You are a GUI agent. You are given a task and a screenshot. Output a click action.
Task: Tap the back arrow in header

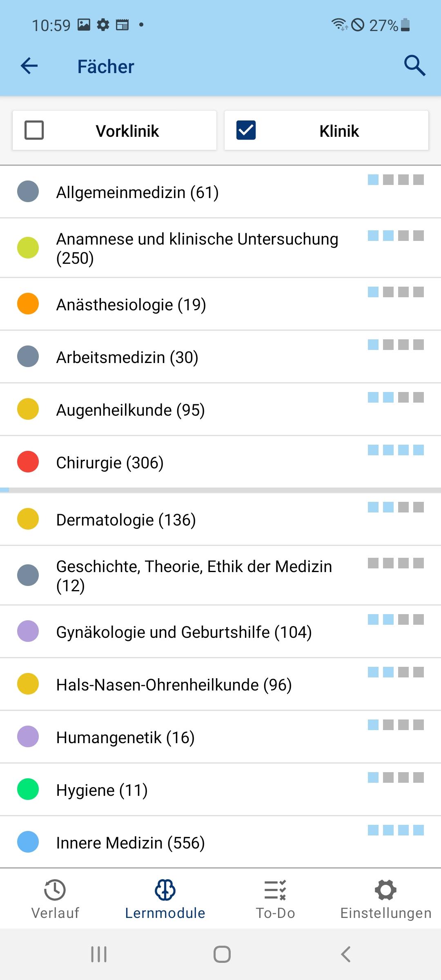(x=29, y=66)
